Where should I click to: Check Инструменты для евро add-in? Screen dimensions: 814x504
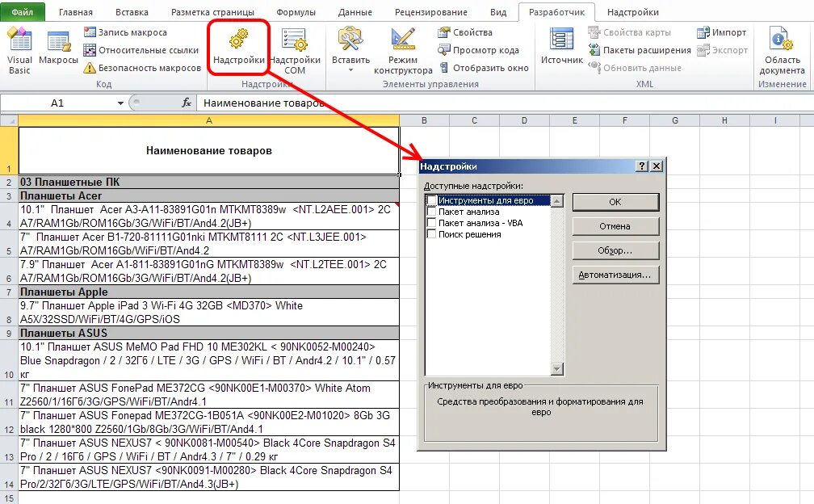[x=431, y=200]
